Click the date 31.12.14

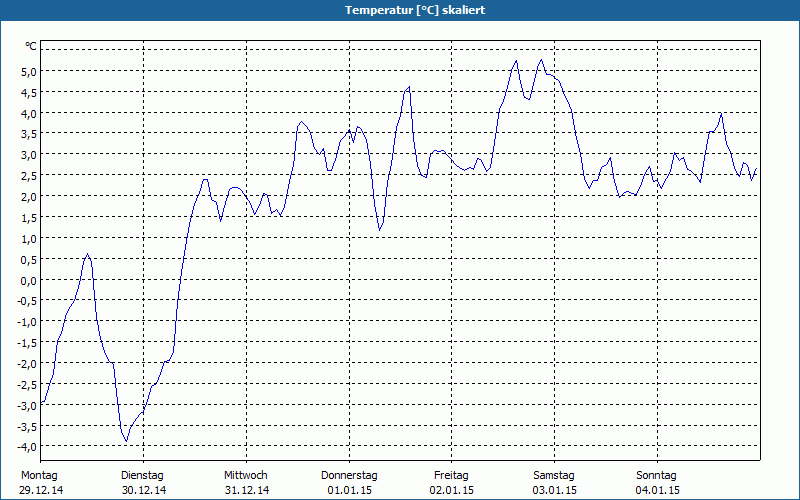point(247,490)
